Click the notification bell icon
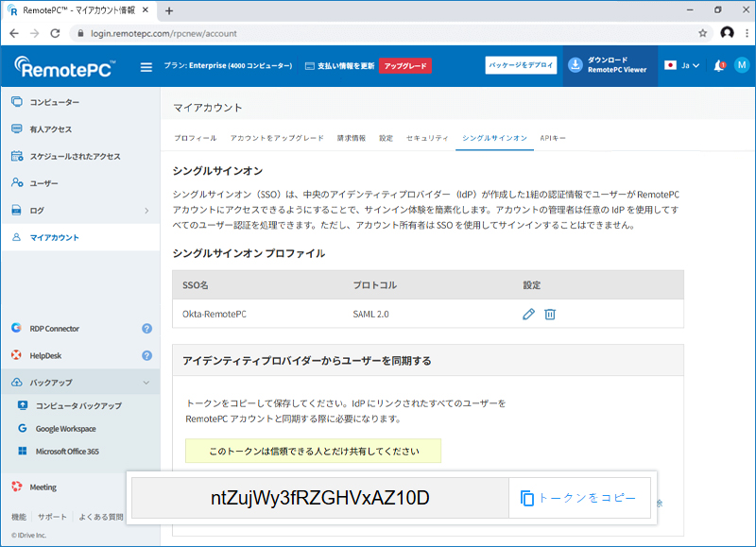This screenshot has height=547, width=756. [717, 67]
